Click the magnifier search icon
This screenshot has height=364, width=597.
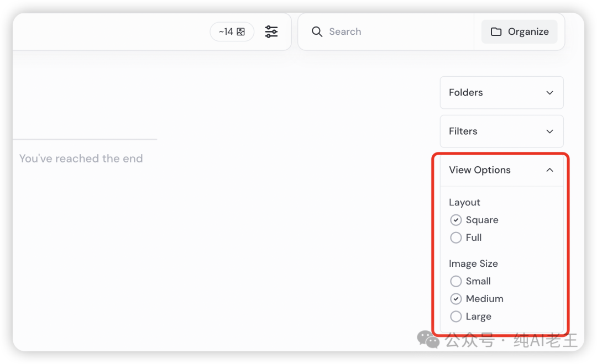coord(317,31)
